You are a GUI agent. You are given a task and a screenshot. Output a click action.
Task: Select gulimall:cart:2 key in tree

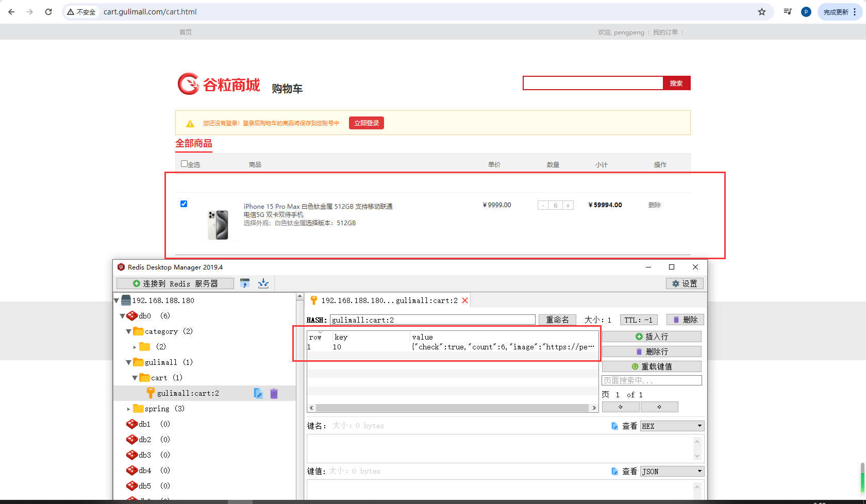pyautogui.click(x=188, y=393)
